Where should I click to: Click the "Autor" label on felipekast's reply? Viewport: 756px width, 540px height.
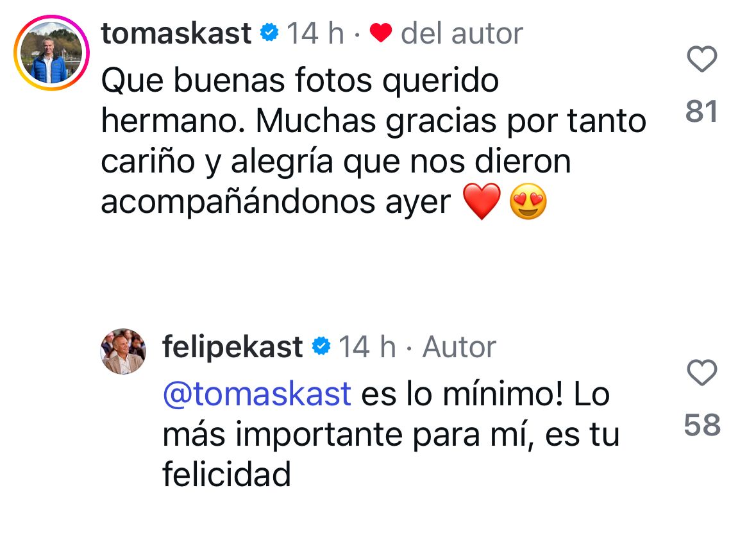tap(459, 347)
